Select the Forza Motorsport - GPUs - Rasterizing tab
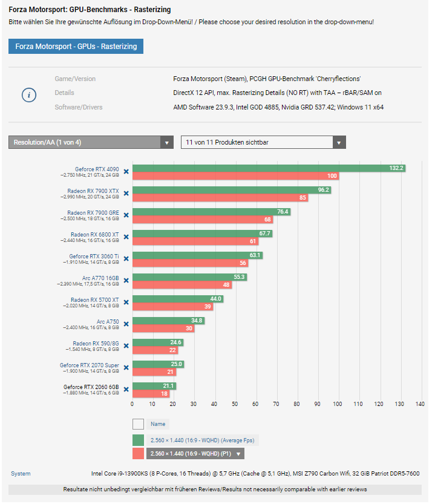This screenshot has width=435, height=504. [x=76, y=46]
